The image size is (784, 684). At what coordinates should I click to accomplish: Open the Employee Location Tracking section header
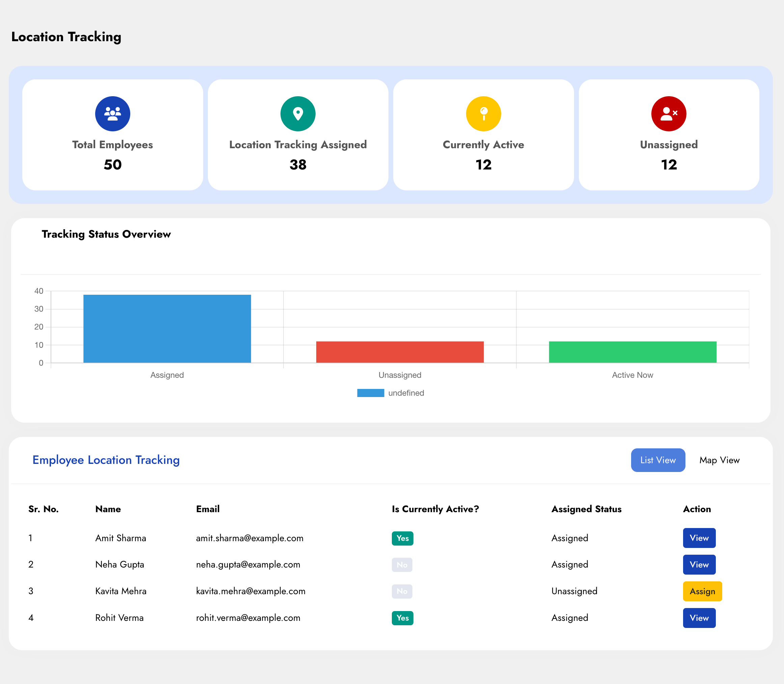106,460
